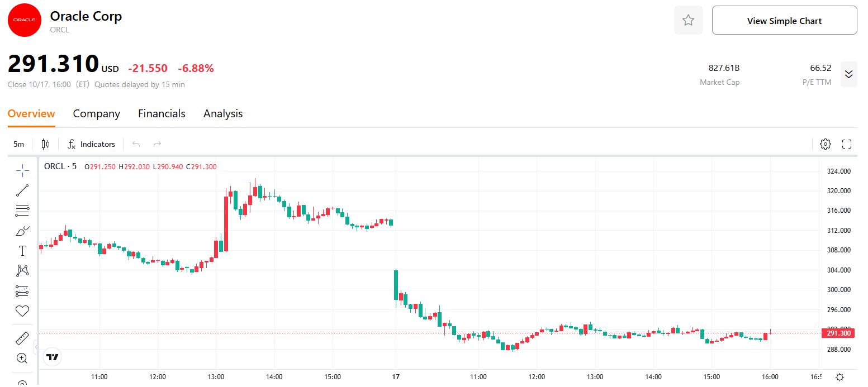
Task: Expand the key stats chevron
Action: pos(848,74)
